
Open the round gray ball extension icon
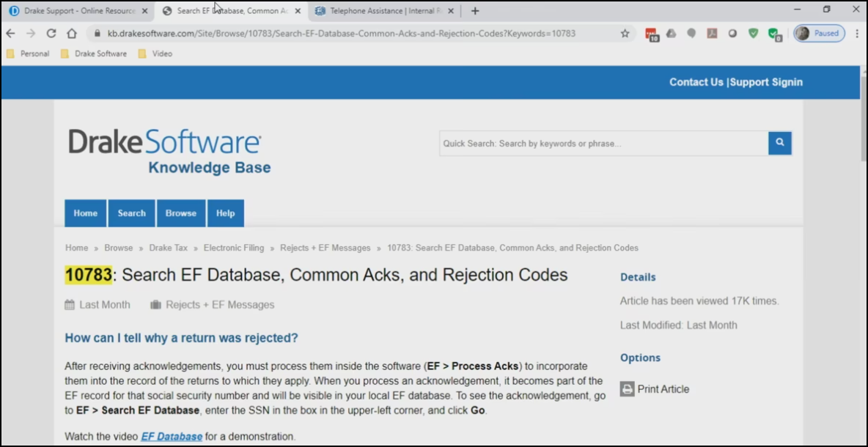732,33
